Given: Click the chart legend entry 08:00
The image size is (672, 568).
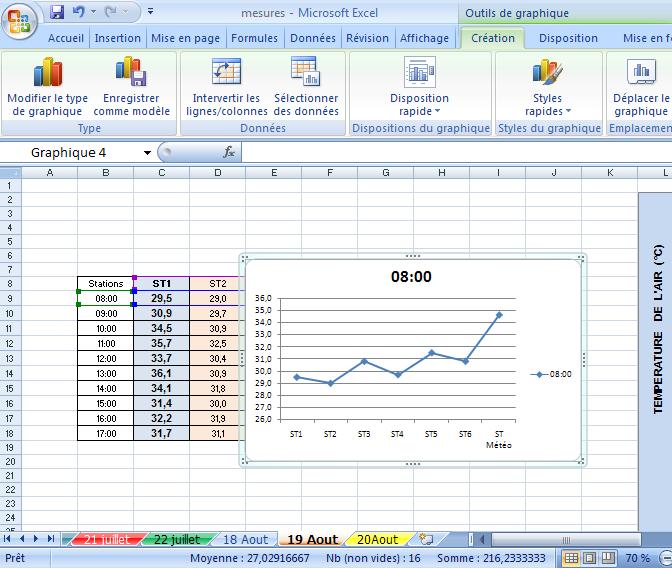Looking at the screenshot, I should click(551, 374).
